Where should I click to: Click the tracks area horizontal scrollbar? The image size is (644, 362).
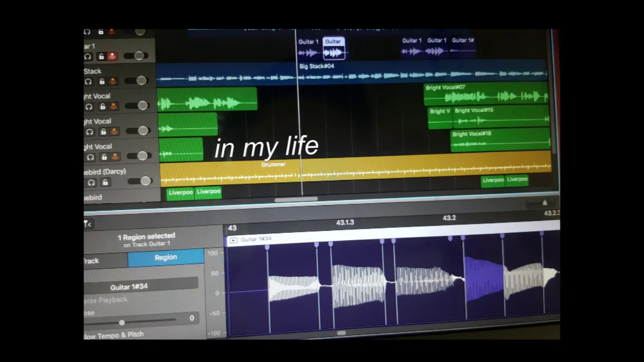click(296, 200)
